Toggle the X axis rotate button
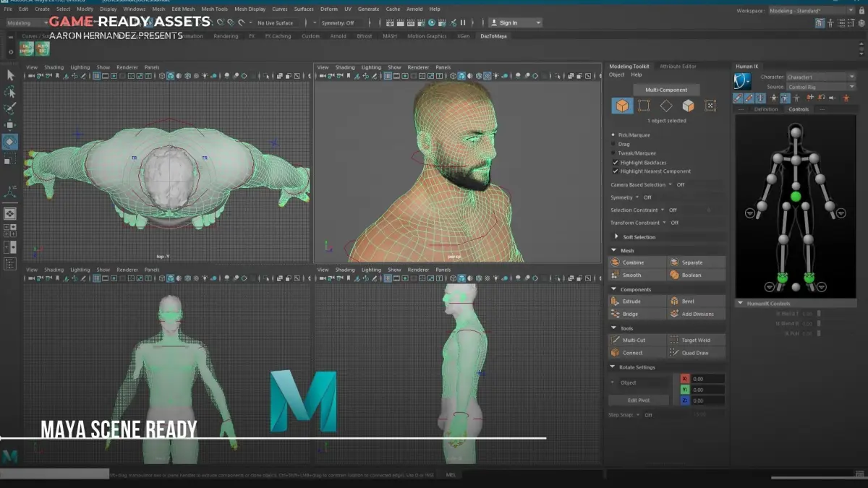 coord(685,379)
